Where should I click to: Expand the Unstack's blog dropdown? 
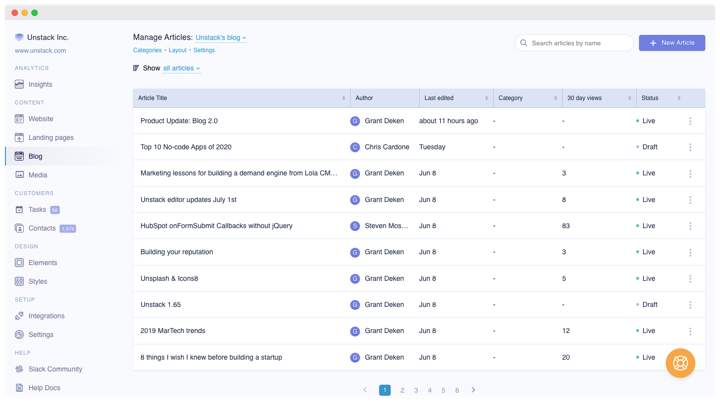click(x=221, y=38)
